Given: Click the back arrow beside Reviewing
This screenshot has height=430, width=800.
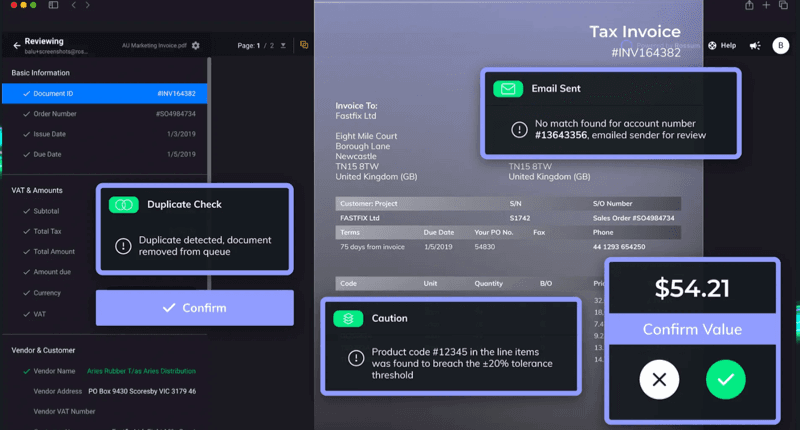Looking at the screenshot, I should 17,45.
